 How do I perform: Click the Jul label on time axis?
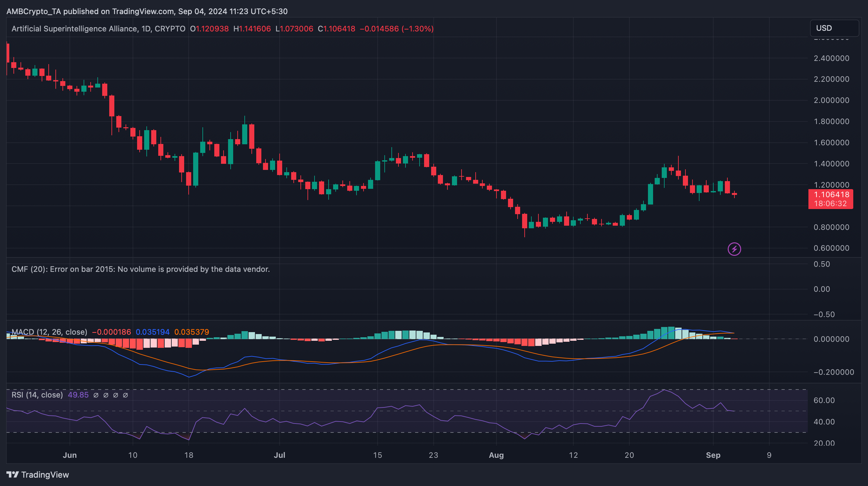[x=279, y=455]
